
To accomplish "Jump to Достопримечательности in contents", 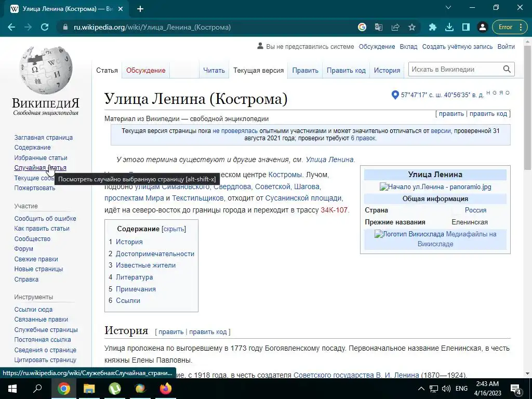I will (155, 254).
